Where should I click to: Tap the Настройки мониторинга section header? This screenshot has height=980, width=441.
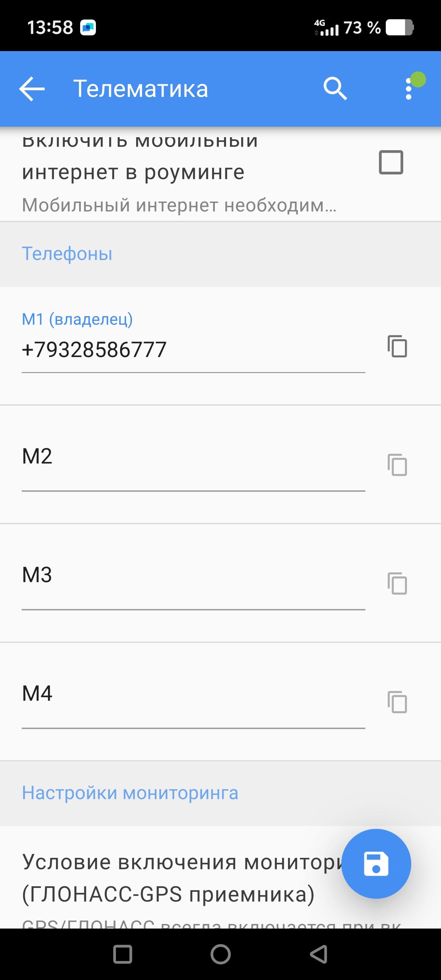(x=130, y=793)
